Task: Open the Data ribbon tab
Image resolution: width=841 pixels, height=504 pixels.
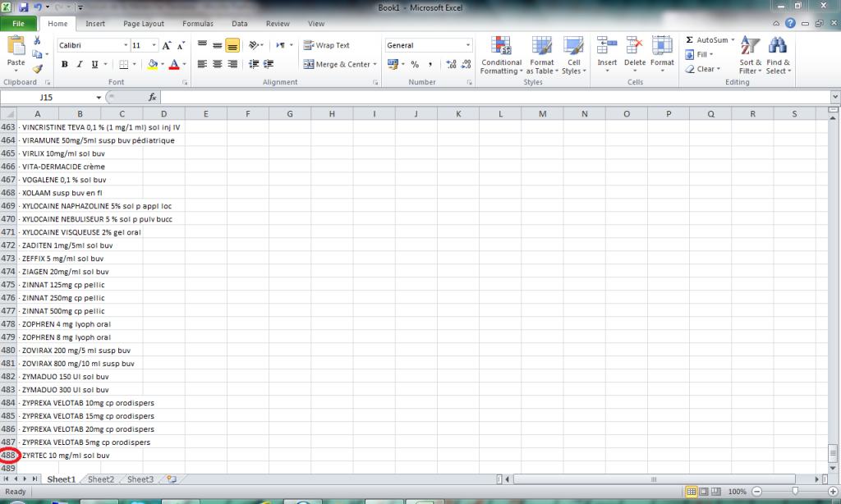Action: point(240,24)
